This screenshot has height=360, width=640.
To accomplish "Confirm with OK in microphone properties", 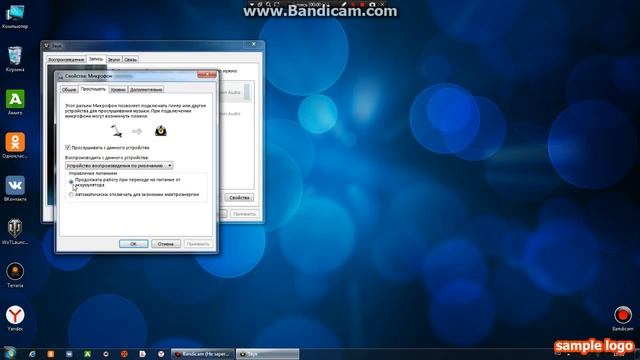I will click(133, 244).
